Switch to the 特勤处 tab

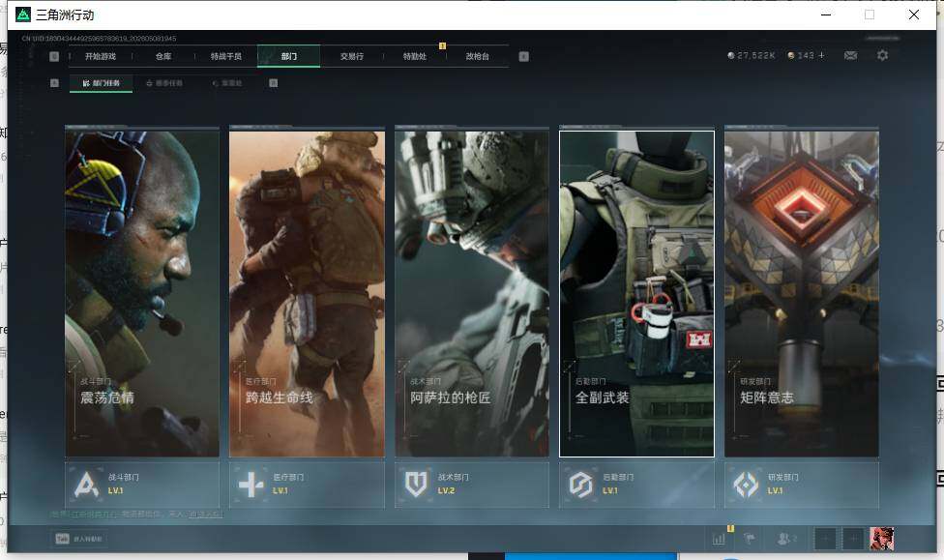coord(415,56)
